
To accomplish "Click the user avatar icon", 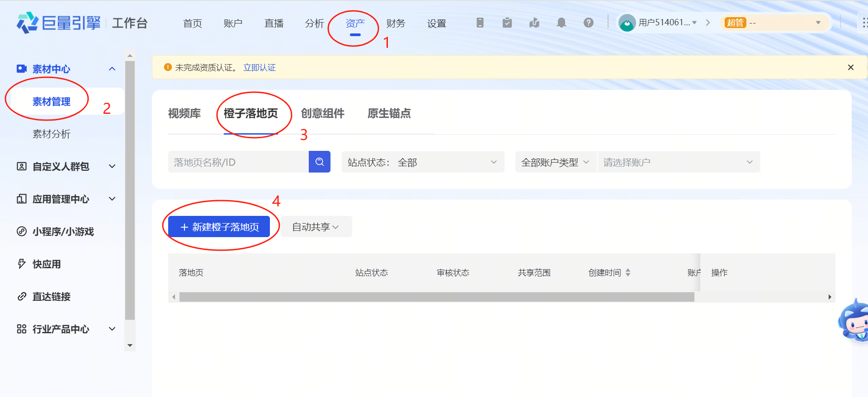I will (627, 23).
